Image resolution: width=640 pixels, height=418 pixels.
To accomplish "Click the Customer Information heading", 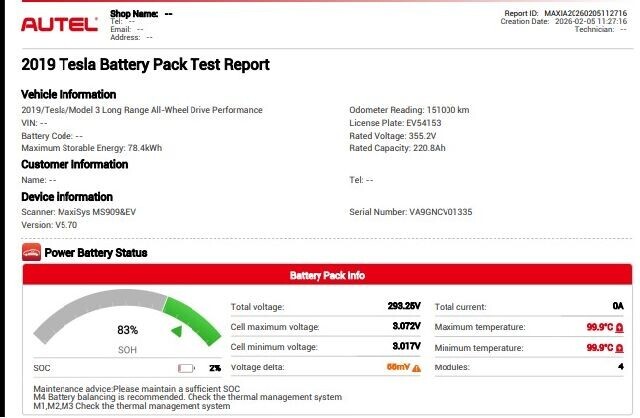I will (x=75, y=164).
